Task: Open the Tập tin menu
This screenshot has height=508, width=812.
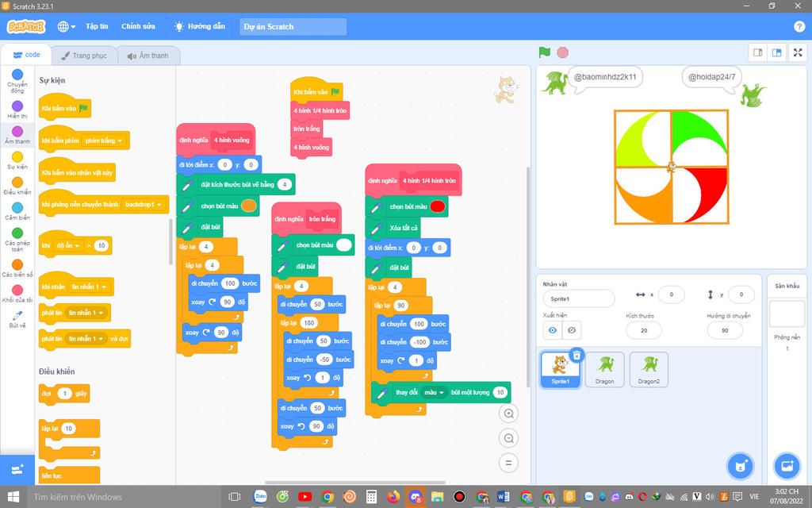Action: coord(97,26)
